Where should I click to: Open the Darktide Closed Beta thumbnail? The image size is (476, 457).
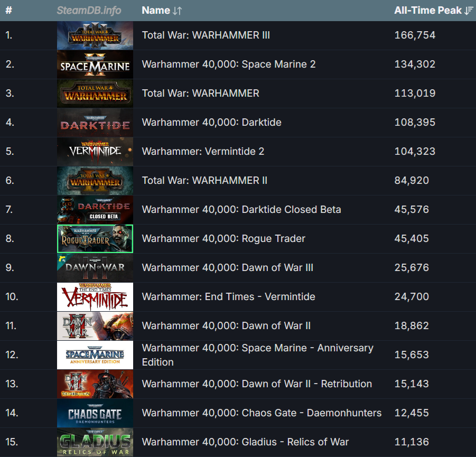[x=95, y=210]
